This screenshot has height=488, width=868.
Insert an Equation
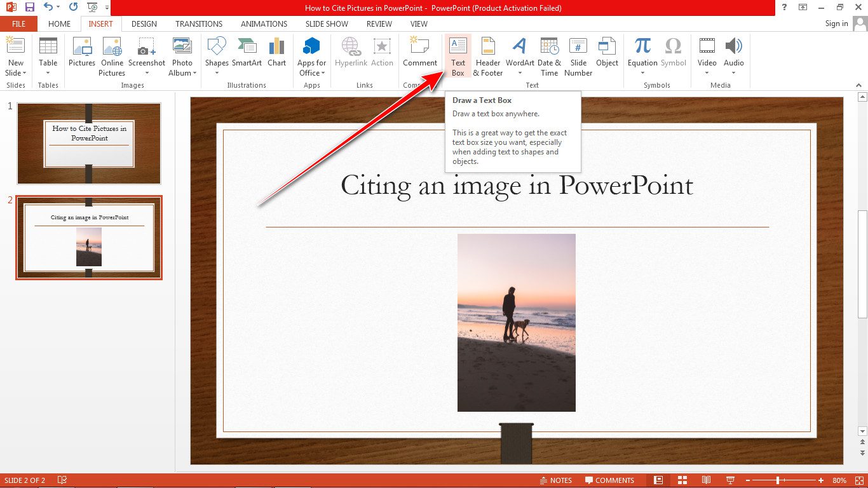click(642, 50)
